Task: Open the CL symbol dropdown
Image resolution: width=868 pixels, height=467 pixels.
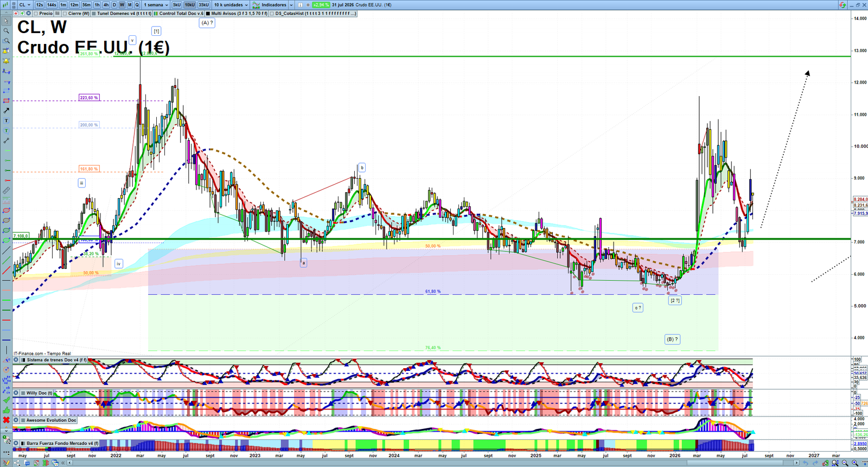Action: tap(25, 5)
